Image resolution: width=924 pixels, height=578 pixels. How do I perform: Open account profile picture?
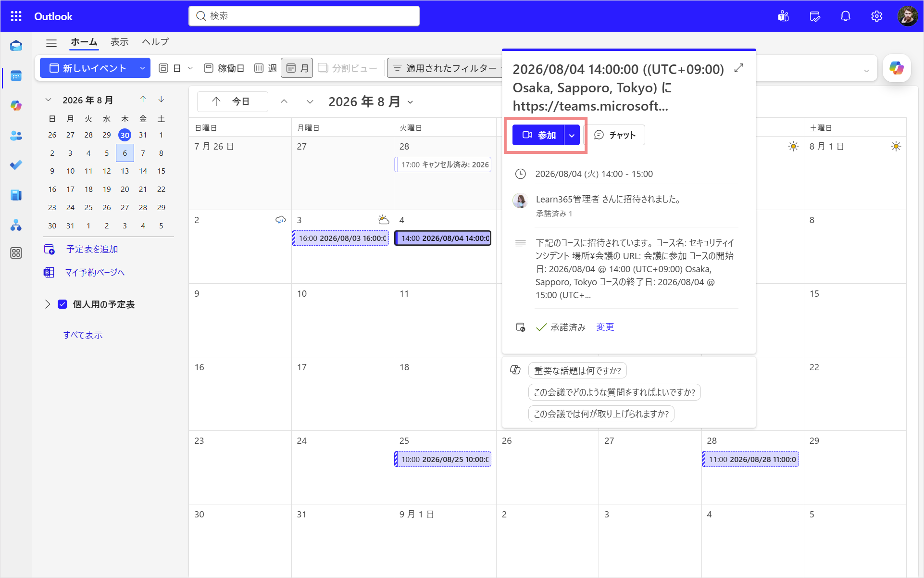[907, 16]
